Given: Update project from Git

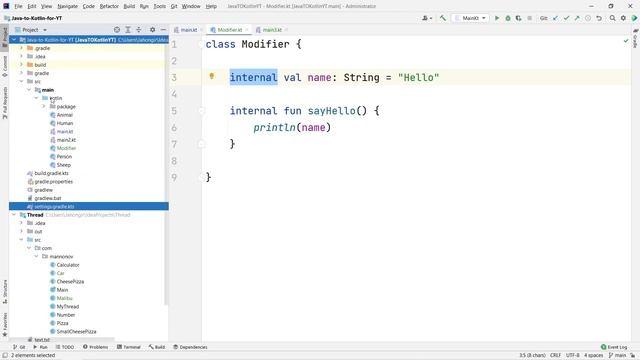Looking at the screenshot, I should pos(555,18).
